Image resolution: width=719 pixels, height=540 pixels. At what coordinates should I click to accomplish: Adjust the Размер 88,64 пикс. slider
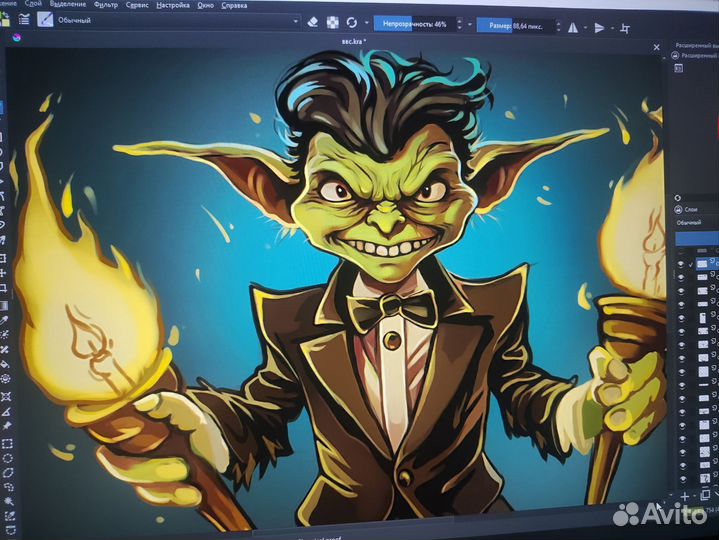coord(515,26)
